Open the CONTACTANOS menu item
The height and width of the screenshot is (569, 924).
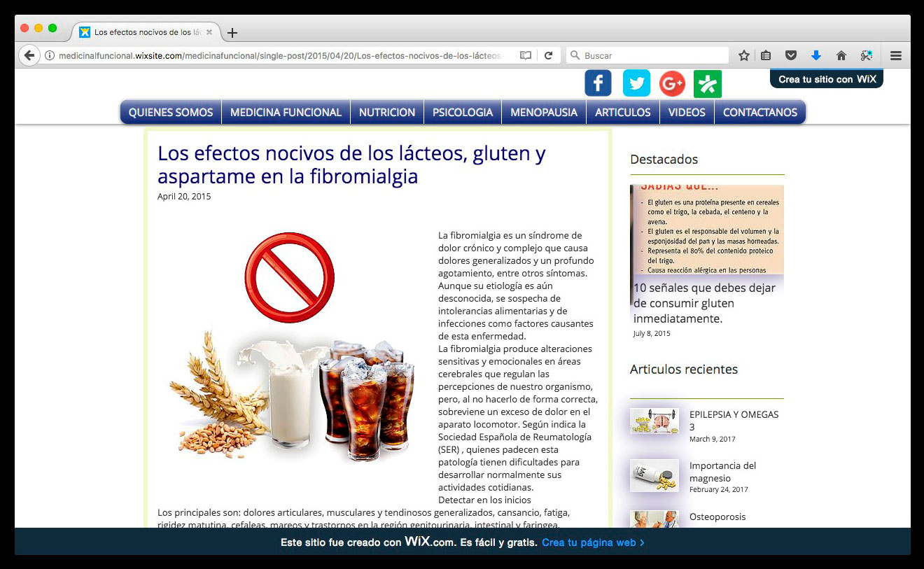click(x=760, y=112)
